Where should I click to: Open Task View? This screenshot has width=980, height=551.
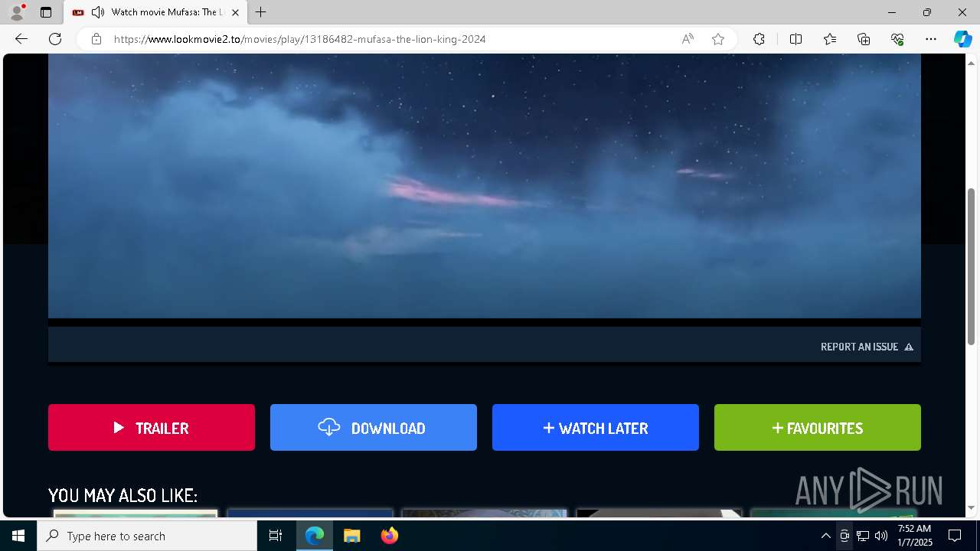(x=276, y=536)
